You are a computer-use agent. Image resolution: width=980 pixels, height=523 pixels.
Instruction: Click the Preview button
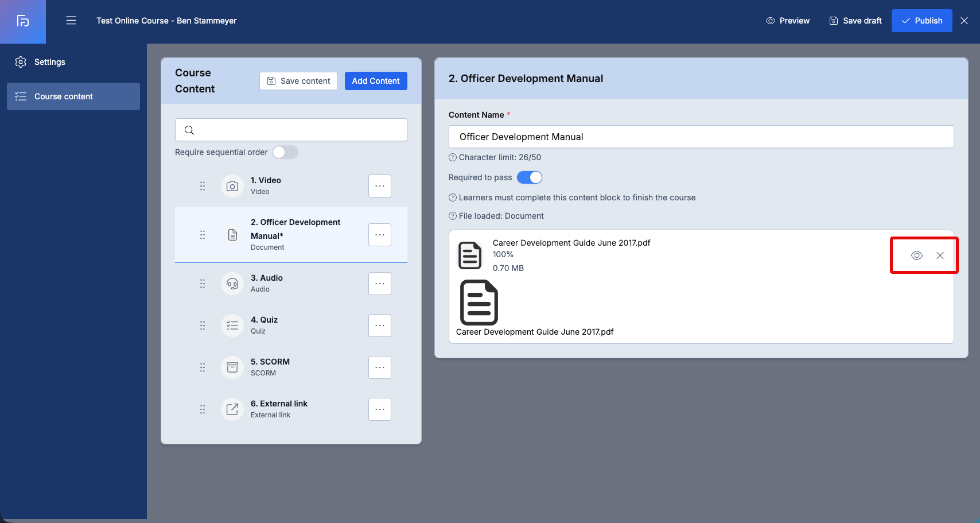pyautogui.click(x=788, y=21)
